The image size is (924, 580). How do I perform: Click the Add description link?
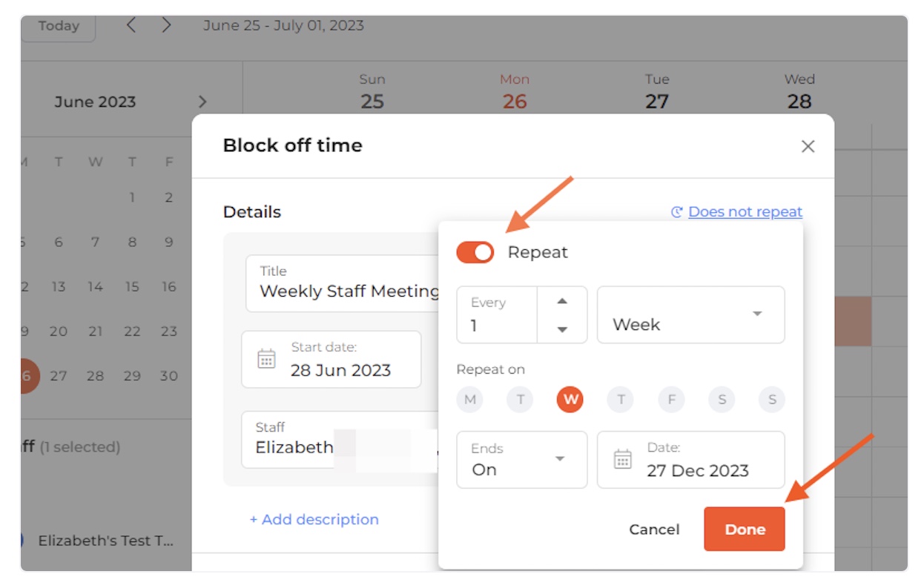click(314, 519)
